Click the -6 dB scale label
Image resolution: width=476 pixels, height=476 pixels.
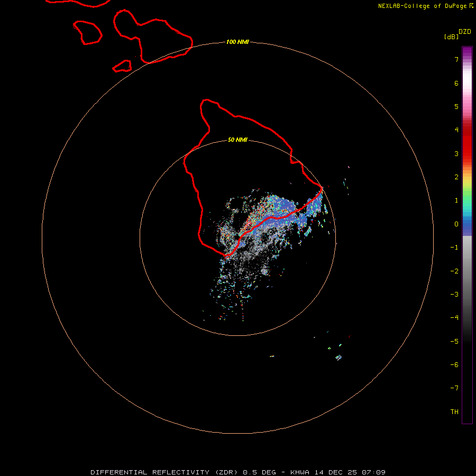454,365
